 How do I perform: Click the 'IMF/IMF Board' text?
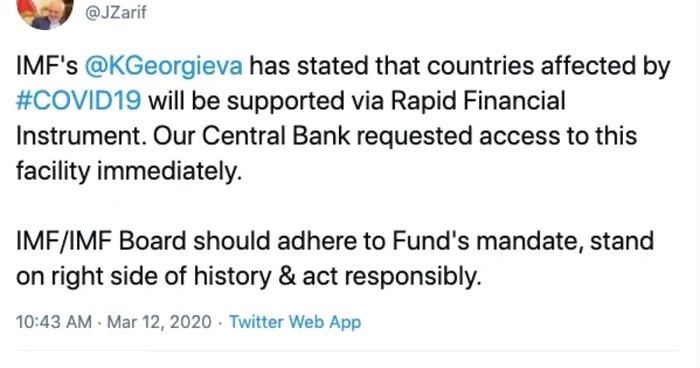pos(101,241)
